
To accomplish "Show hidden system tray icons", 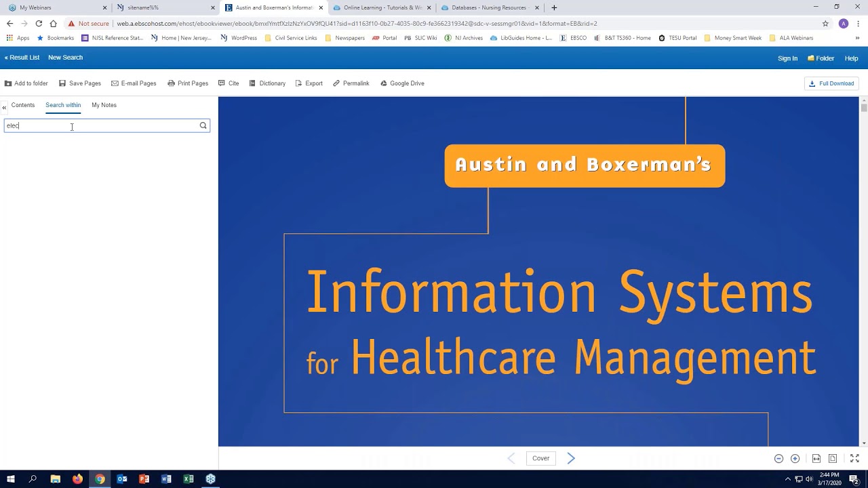I will coord(787,479).
